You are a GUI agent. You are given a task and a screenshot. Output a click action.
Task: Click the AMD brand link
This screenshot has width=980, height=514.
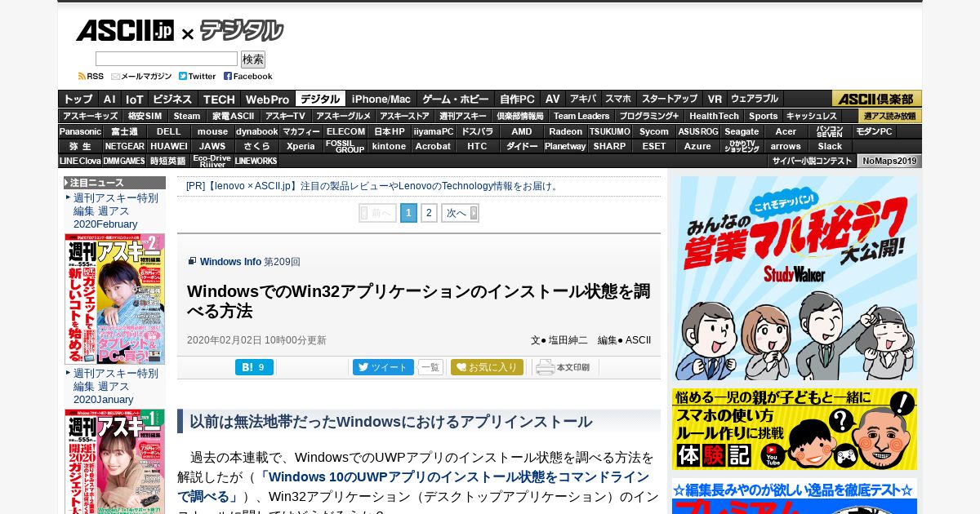522,131
